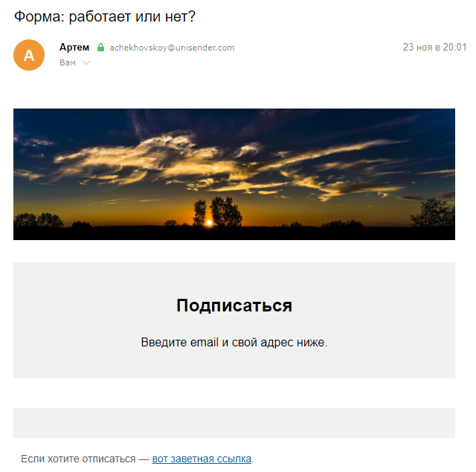Click the text Введите email и свой адрес ниже

(x=234, y=342)
